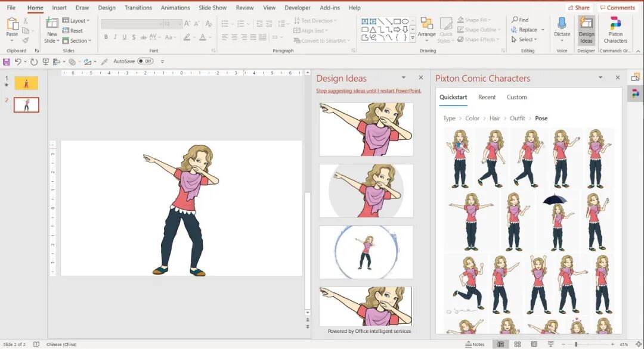Screen dimensions: 644x349
Task: Open the Replace dropdown arrow
Action: [543, 30]
